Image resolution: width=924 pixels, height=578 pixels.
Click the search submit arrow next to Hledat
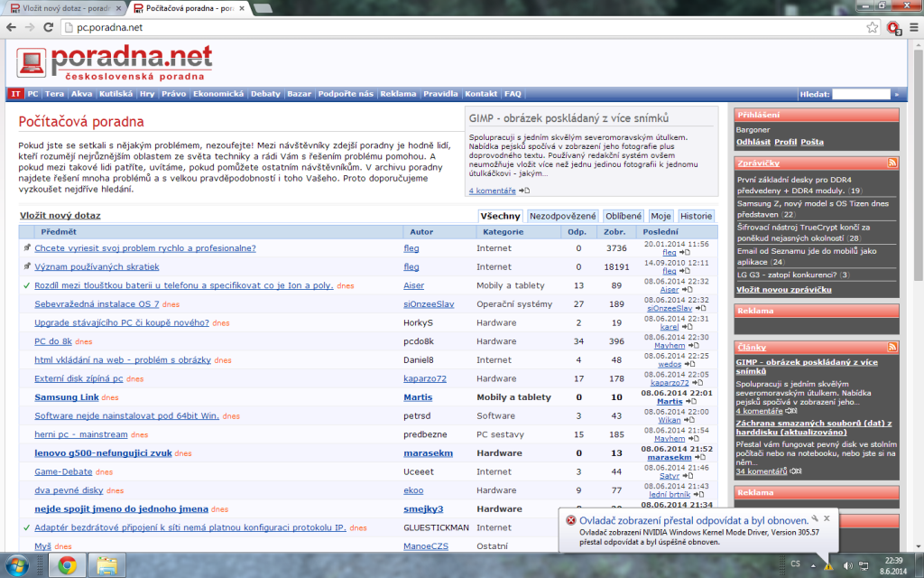click(x=897, y=94)
